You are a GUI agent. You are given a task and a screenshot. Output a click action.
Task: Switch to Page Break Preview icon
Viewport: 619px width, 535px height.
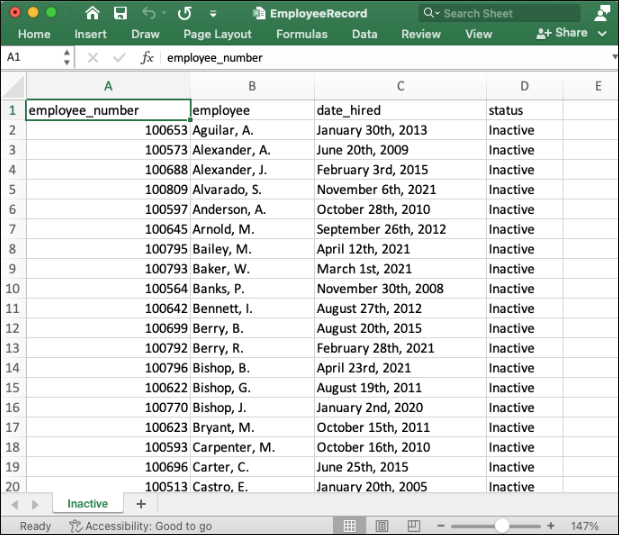point(413,526)
